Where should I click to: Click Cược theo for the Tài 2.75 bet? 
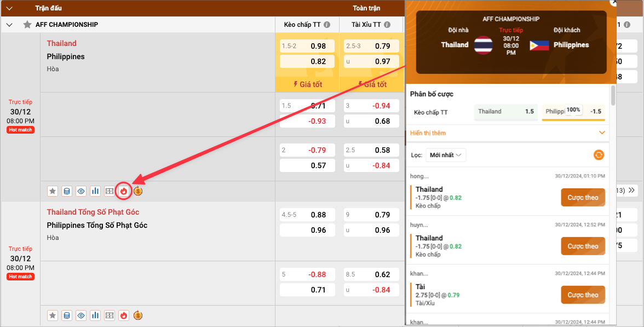click(x=583, y=295)
